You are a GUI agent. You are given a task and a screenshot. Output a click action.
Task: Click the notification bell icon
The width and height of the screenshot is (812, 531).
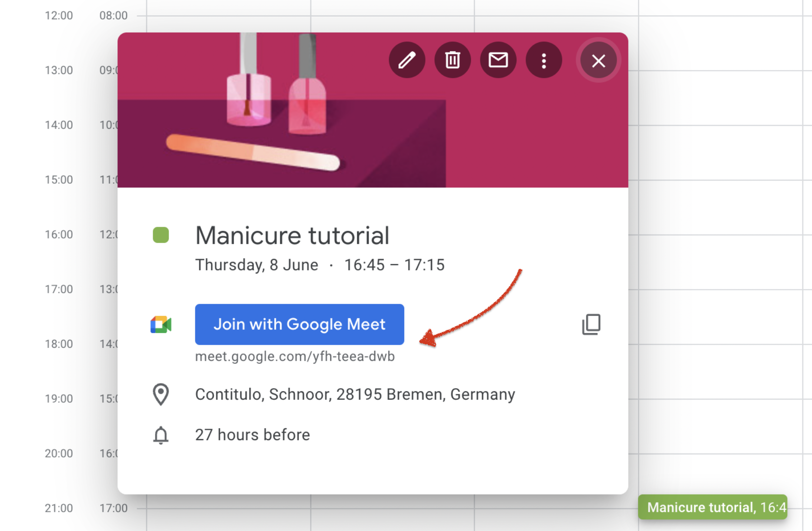(x=161, y=435)
